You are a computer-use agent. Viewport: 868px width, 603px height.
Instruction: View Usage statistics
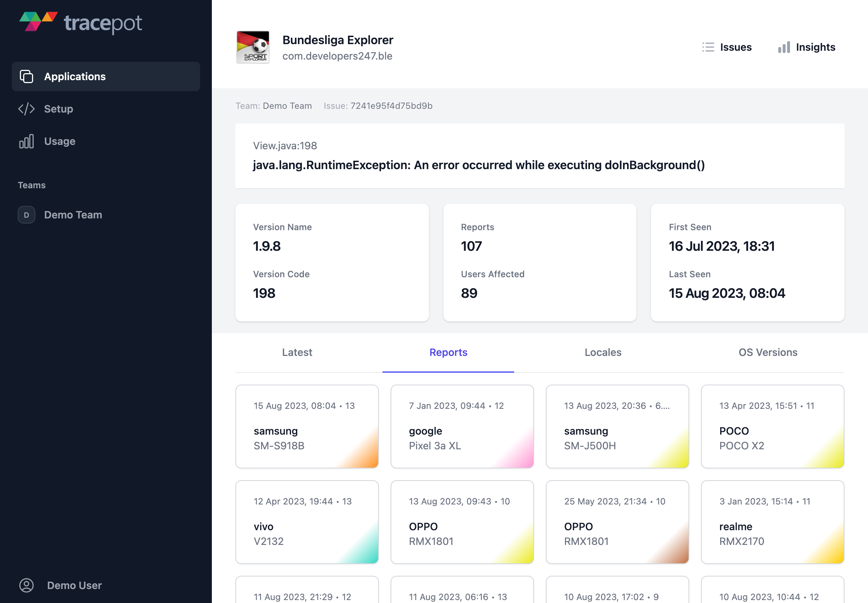point(59,141)
